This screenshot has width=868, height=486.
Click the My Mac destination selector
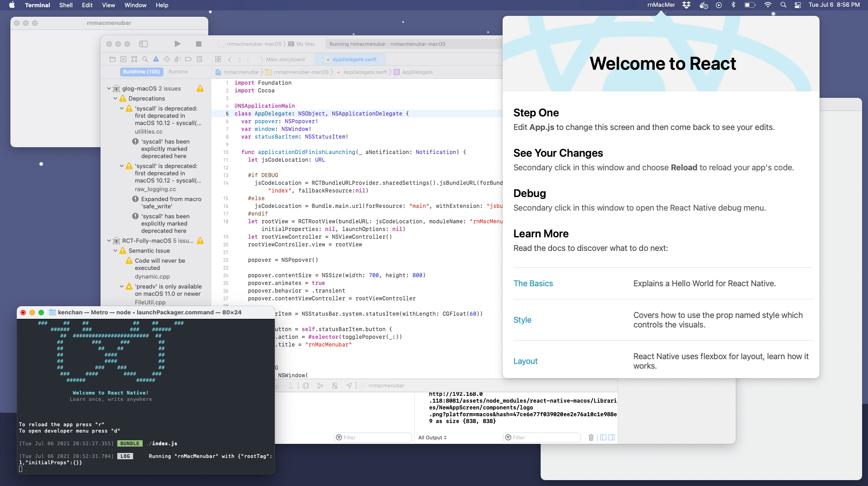[x=302, y=44]
